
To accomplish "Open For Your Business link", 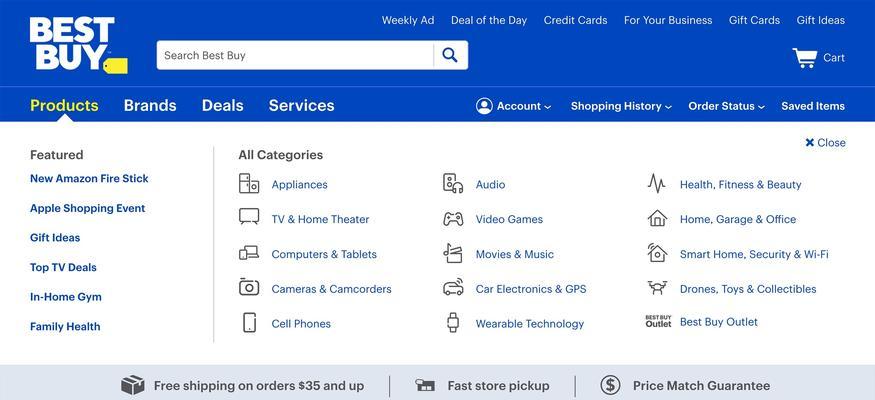I will pos(668,20).
